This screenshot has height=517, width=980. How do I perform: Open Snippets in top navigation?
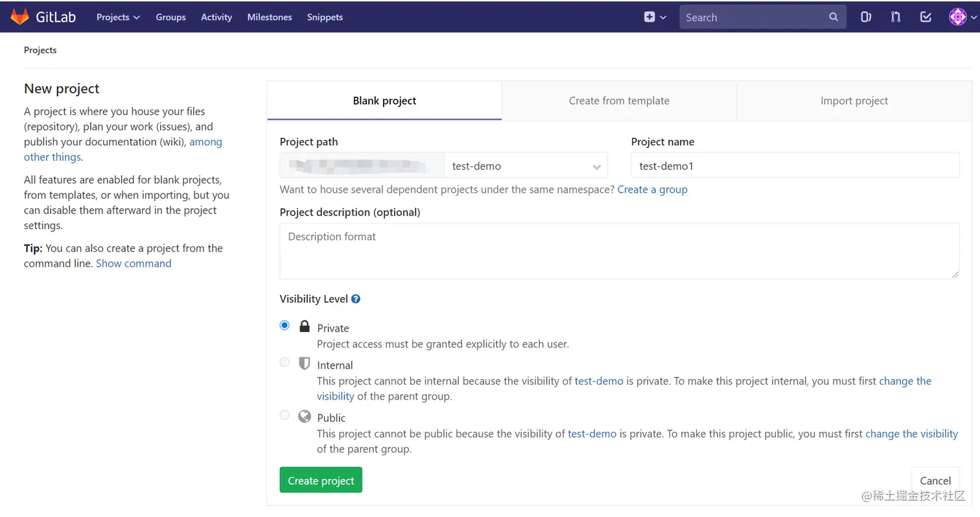tap(325, 17)
